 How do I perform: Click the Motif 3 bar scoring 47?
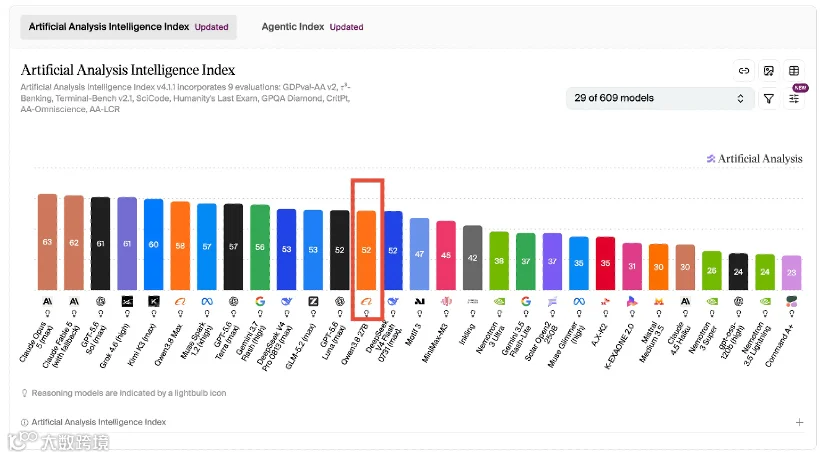tap(419, 254)
